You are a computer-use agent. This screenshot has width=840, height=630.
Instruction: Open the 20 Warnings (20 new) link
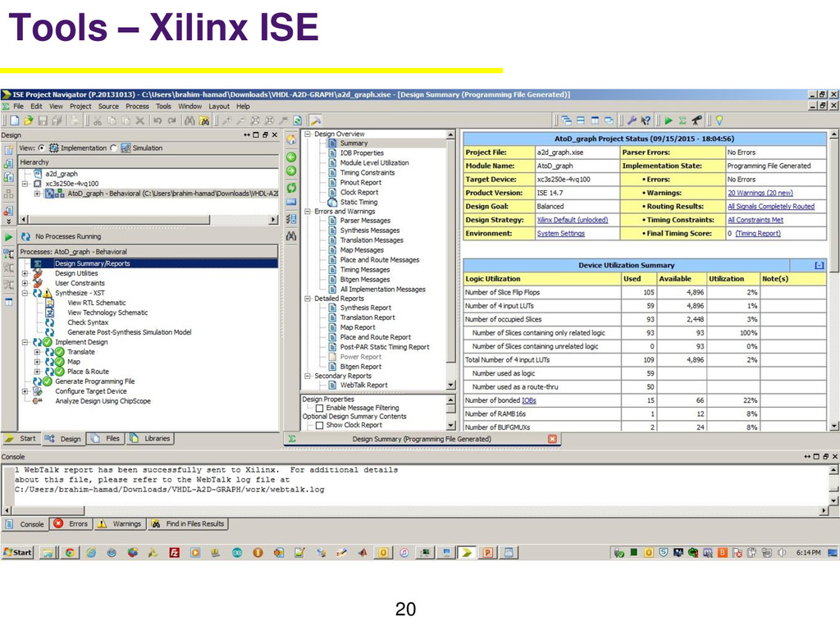tap(760, 193)
